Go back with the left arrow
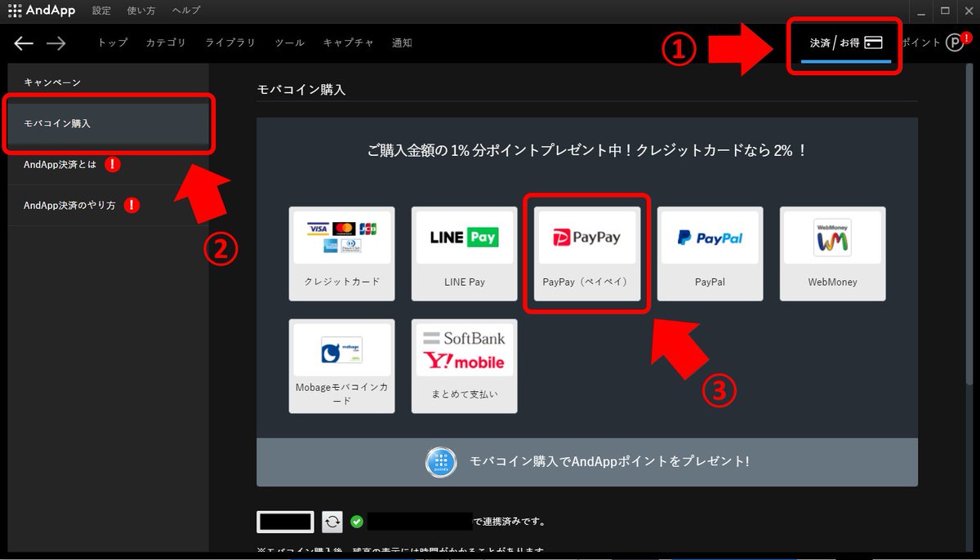The height and width of the screenshot is (560, 980). [x=24, y=43]
